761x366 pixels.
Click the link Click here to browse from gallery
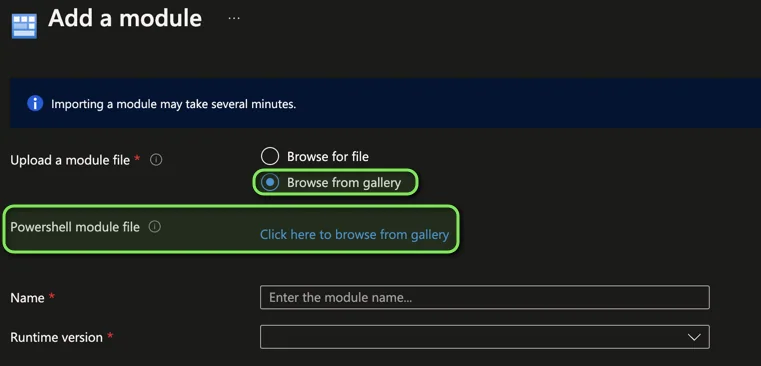[x=354, y=235]
